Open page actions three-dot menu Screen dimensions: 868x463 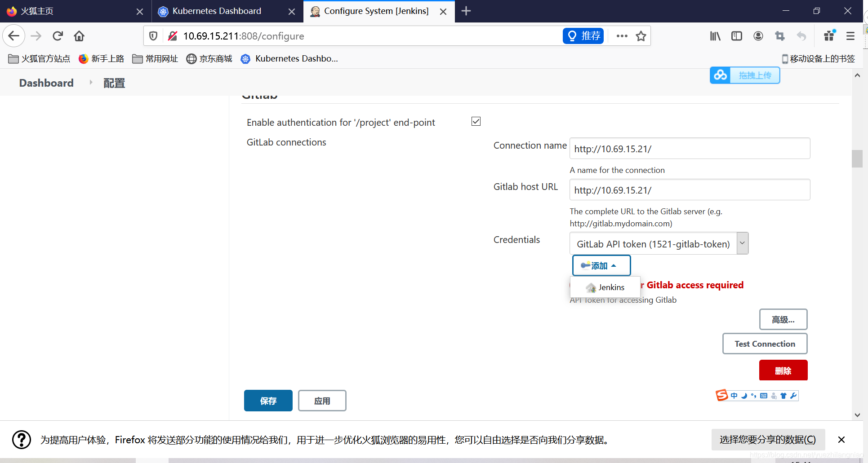[622, 36]
